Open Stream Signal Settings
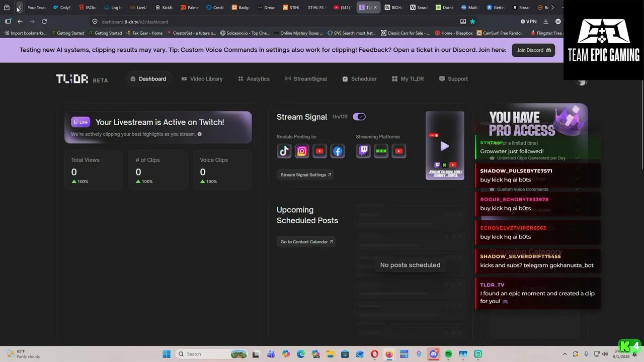The height and width of the screenshot is (362, 644). (x=306, y=175)
